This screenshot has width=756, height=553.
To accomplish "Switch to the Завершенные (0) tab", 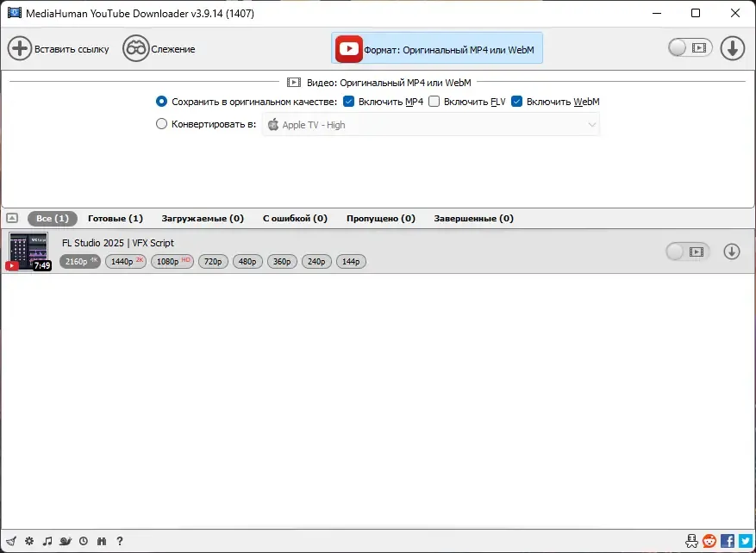I will [x=473, y=218].
